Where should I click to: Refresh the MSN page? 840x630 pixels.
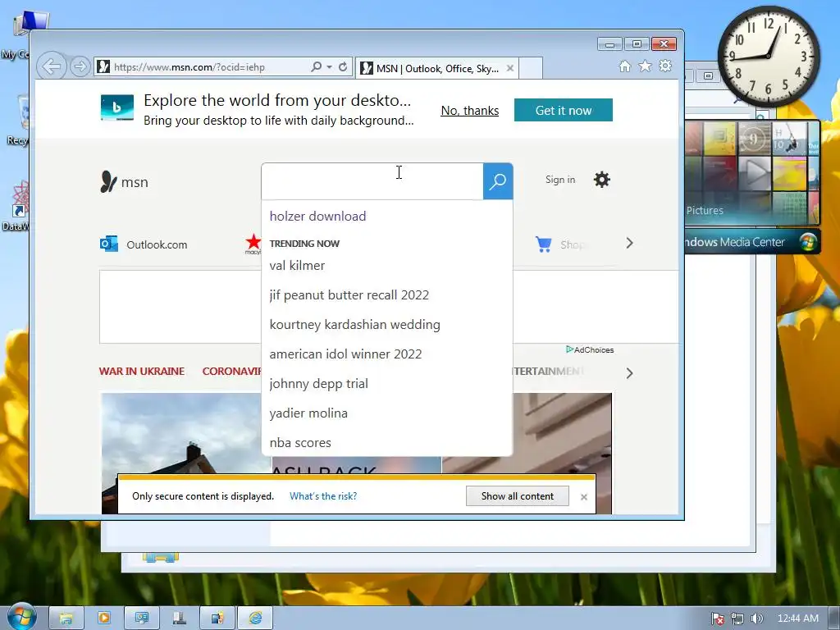pos(343,67)
